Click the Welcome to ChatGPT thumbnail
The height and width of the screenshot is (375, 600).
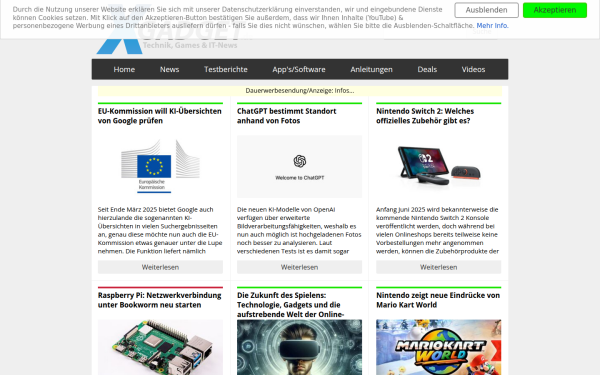tap(299, 166)
